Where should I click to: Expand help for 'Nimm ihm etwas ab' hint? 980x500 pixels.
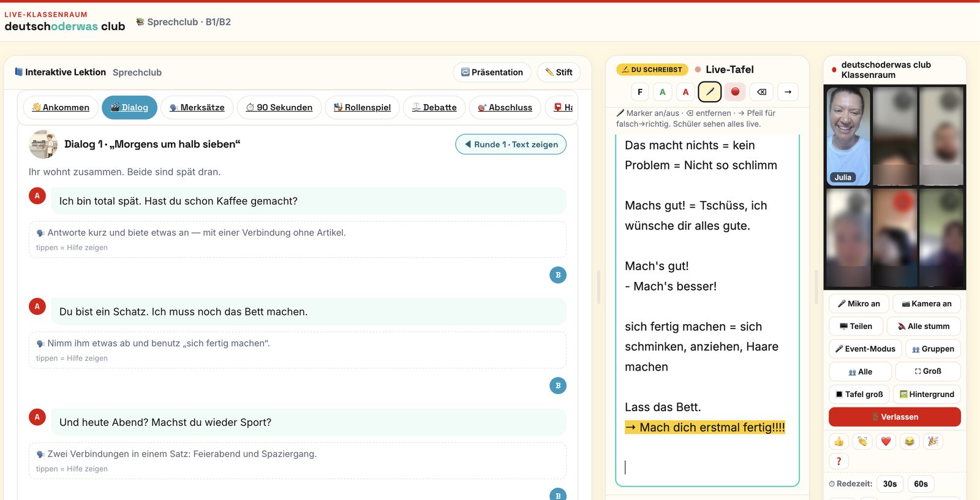(x=297, y=350)
